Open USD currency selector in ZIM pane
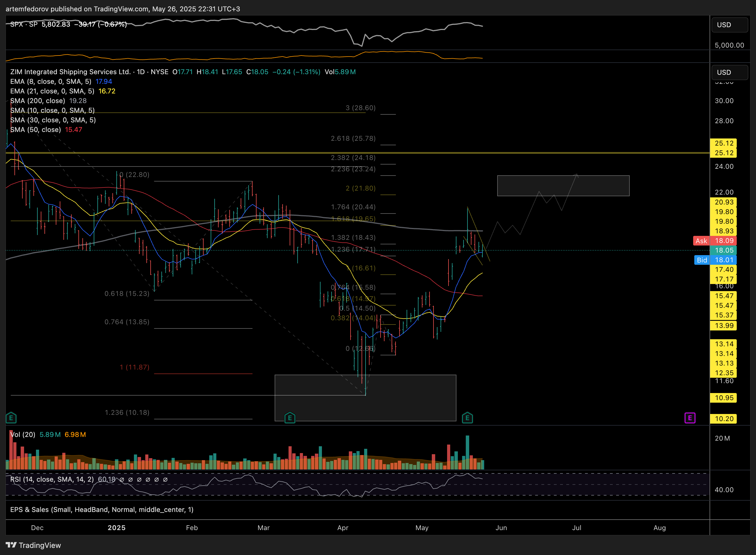Viewport: 756px width, 555px height. (729, 72)
